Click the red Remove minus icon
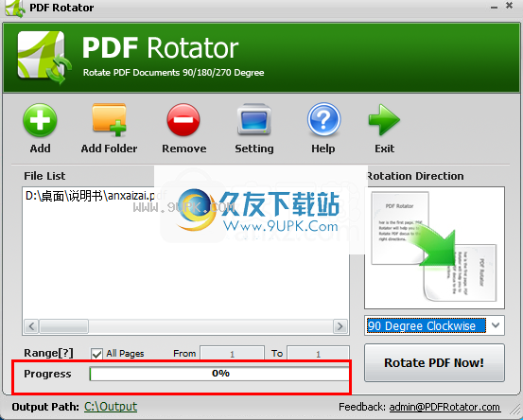 [x=183, y=120]
